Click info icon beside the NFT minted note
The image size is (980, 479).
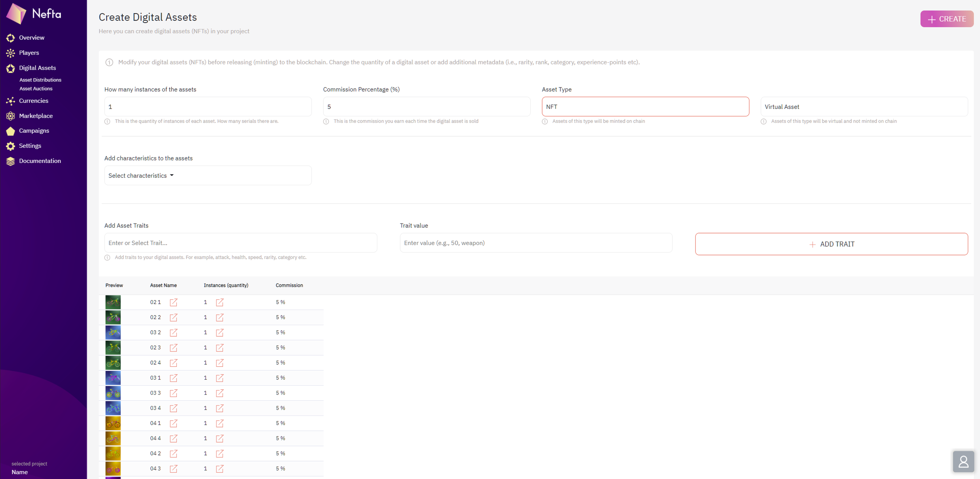[x=545, y=121]
